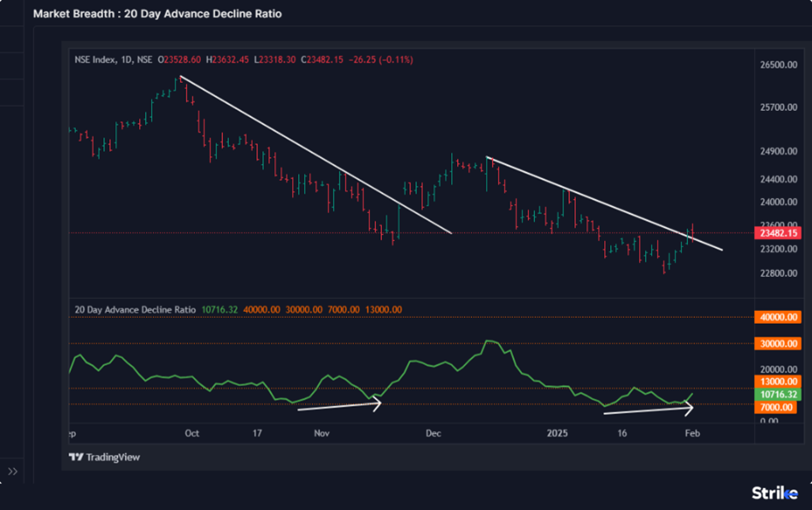Click the orange 40000.00 level label

[x=777, y=317]
